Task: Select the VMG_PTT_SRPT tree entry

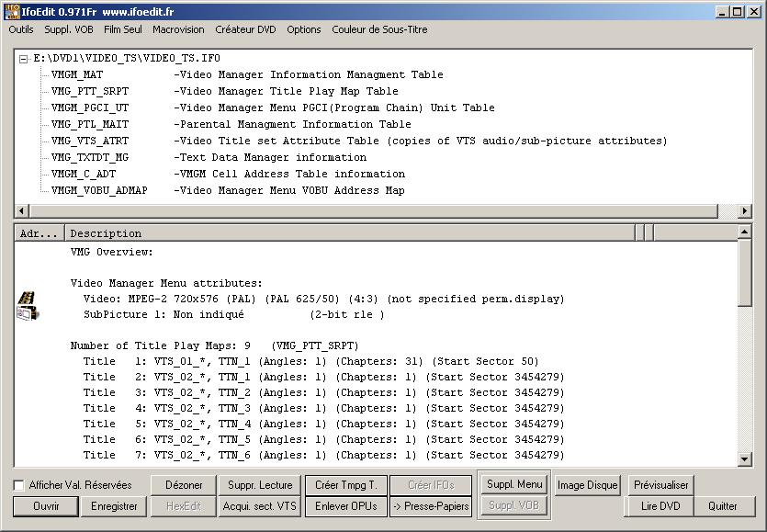Action: click(x=90, y=91)
